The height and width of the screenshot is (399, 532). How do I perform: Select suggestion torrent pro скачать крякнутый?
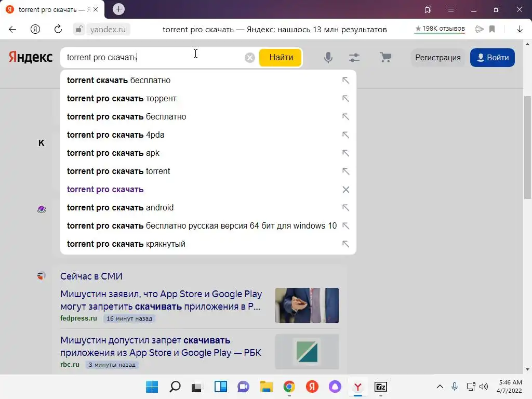point(208,244)
